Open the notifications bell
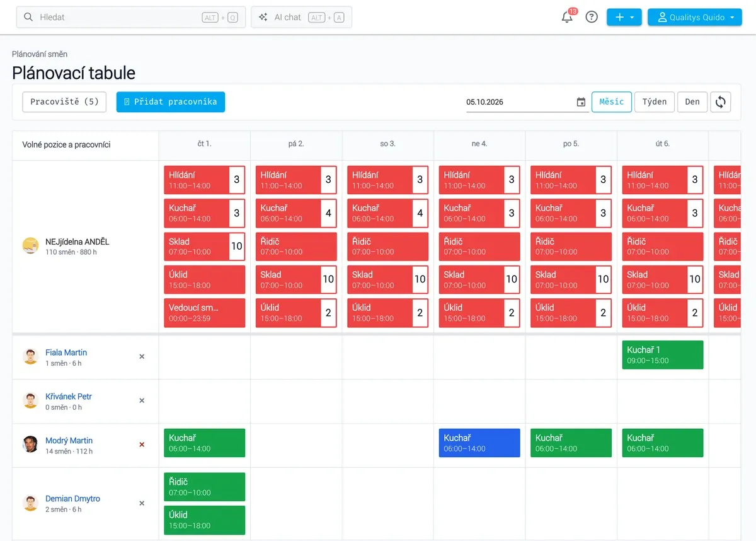This screenshot has width=756, height=541. 567,17
